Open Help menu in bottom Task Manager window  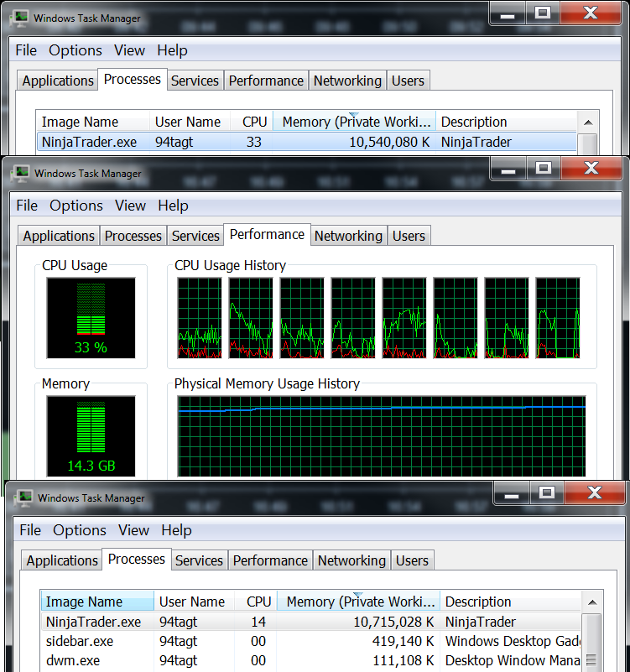point(176,530)
